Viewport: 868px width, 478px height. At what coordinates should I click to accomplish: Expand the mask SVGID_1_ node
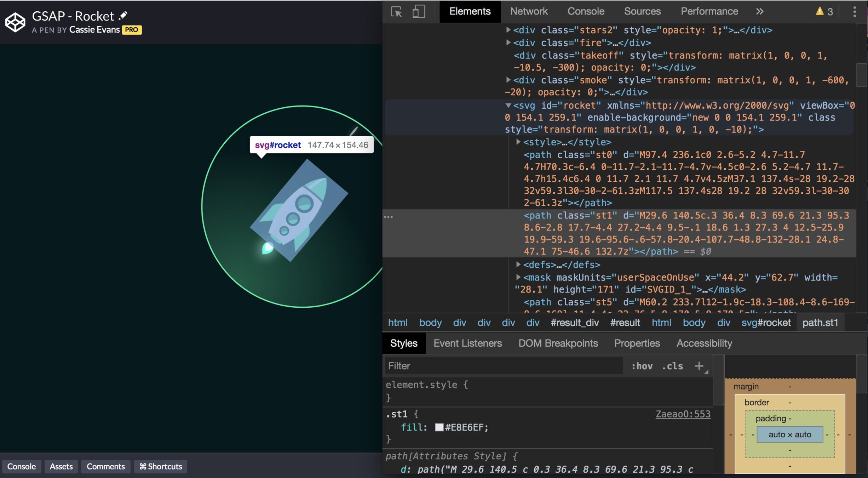pyautogui.click(x=518, y=277)
